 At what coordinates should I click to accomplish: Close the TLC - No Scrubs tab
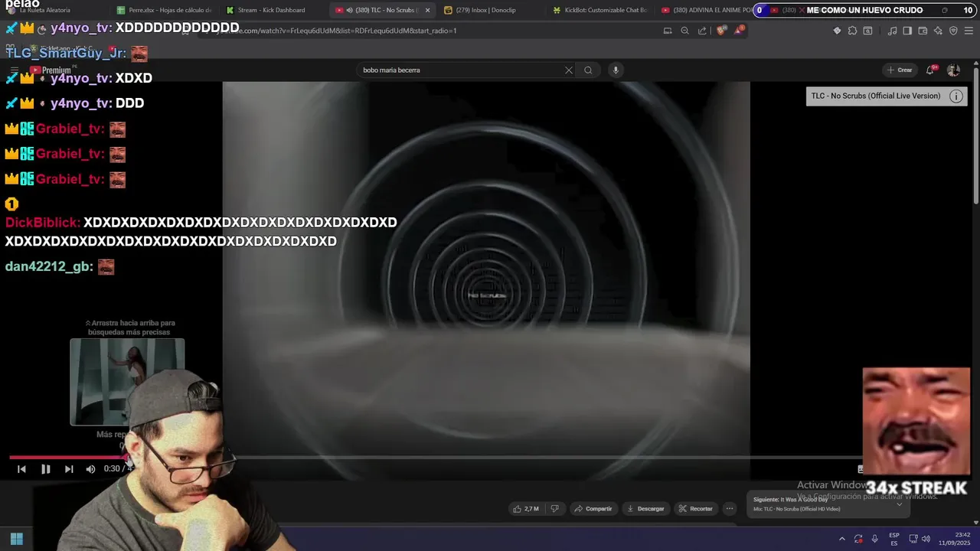(x=427, y=10)
